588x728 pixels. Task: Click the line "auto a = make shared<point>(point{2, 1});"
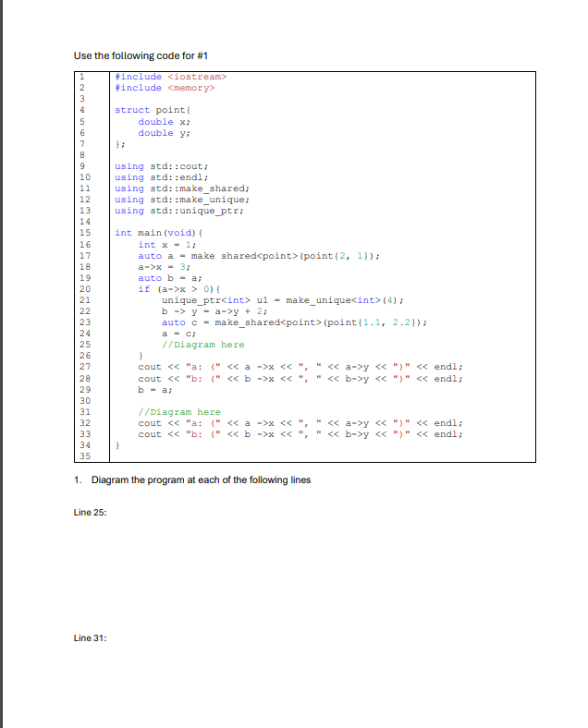[x=259, y=256]
